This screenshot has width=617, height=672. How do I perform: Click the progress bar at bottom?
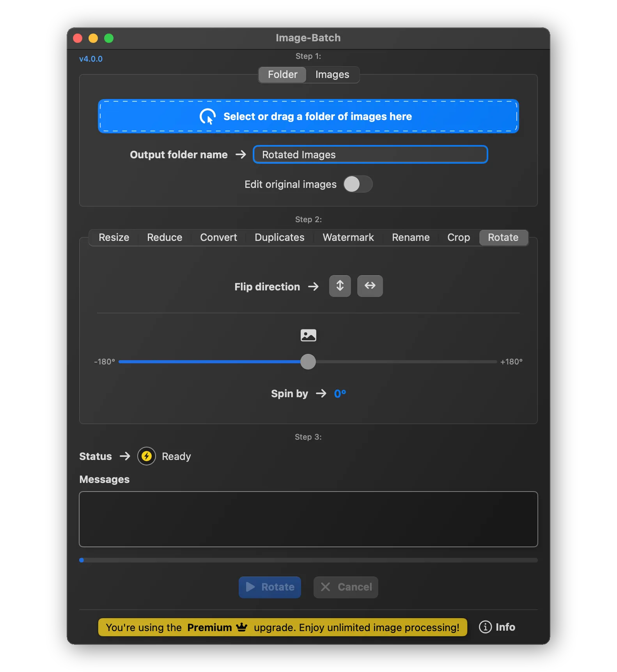[x=308, y=560]
